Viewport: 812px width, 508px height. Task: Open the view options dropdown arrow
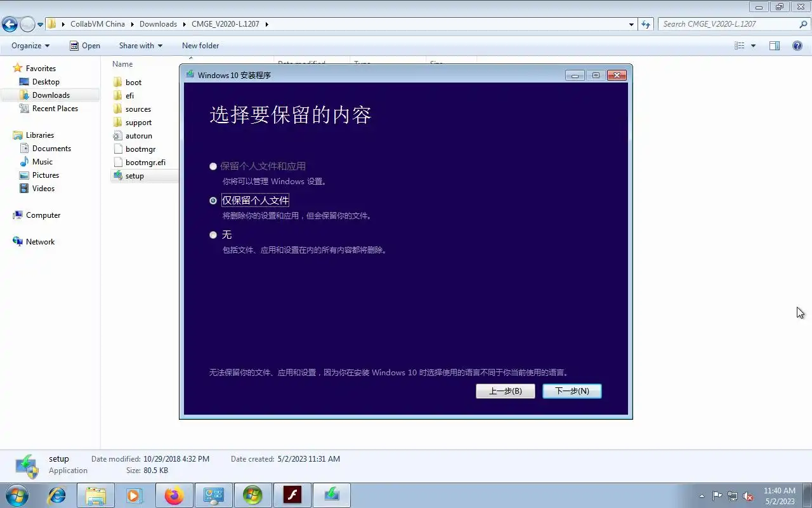point(753,46)
